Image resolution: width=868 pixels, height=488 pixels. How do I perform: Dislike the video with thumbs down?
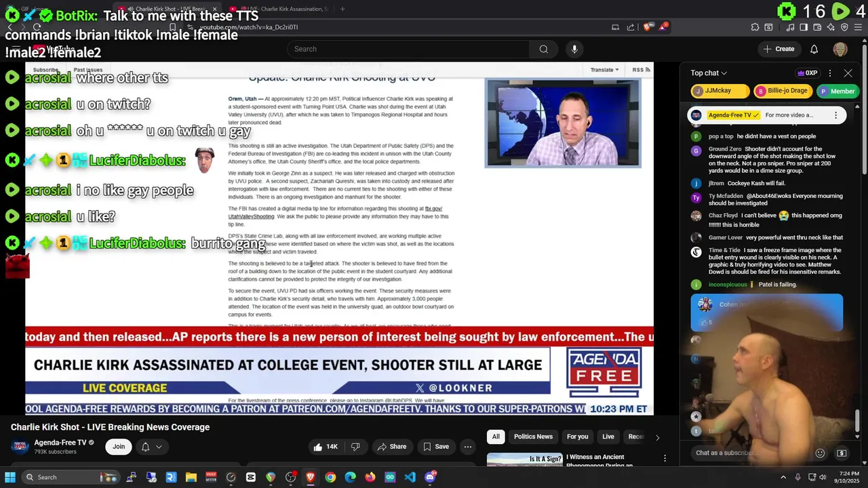(355, 447)
